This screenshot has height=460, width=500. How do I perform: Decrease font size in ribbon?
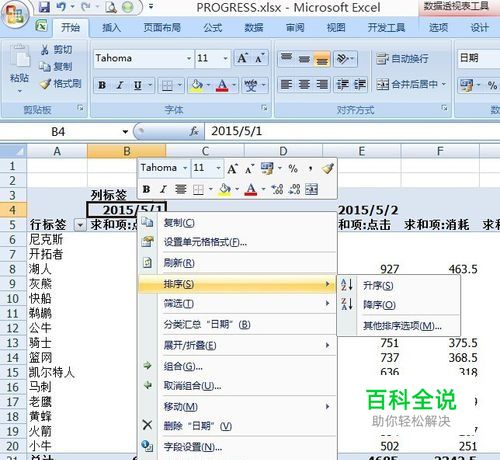(x=259, y=58)
